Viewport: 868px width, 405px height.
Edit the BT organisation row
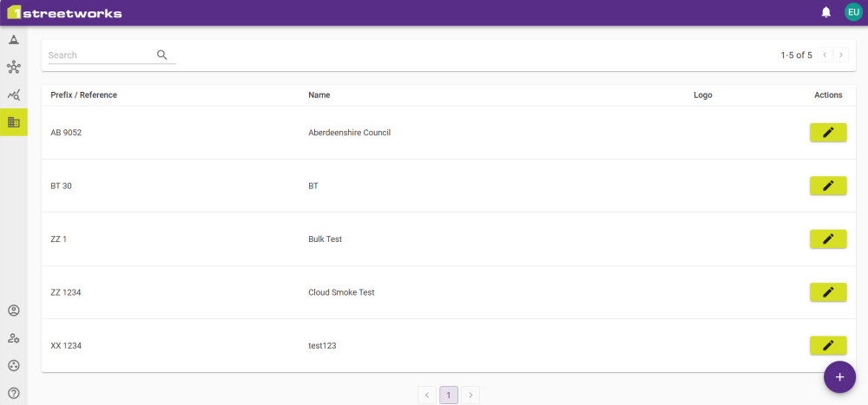[x=828, y=186]
